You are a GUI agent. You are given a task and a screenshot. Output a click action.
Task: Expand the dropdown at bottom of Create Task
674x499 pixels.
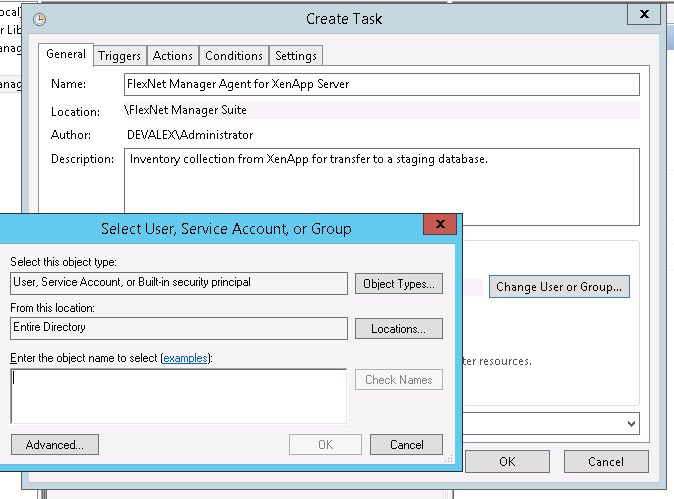[631, 424]
